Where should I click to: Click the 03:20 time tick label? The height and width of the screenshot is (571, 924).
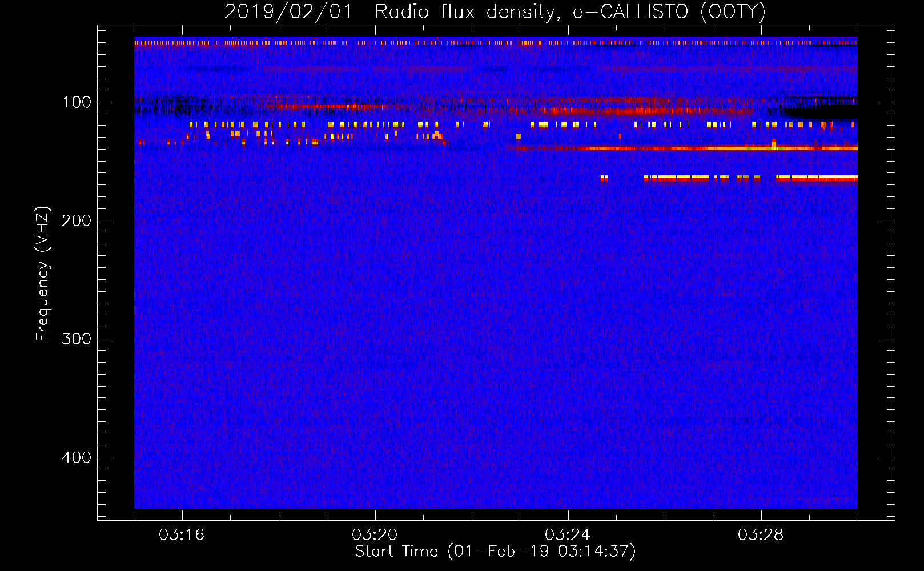tap(375, 535)
